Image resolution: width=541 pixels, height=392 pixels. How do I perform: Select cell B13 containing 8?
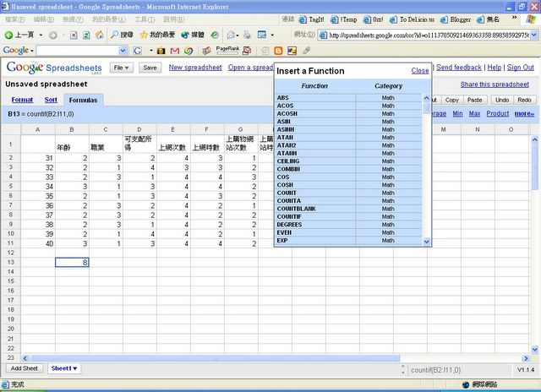[x=72, y=263]
